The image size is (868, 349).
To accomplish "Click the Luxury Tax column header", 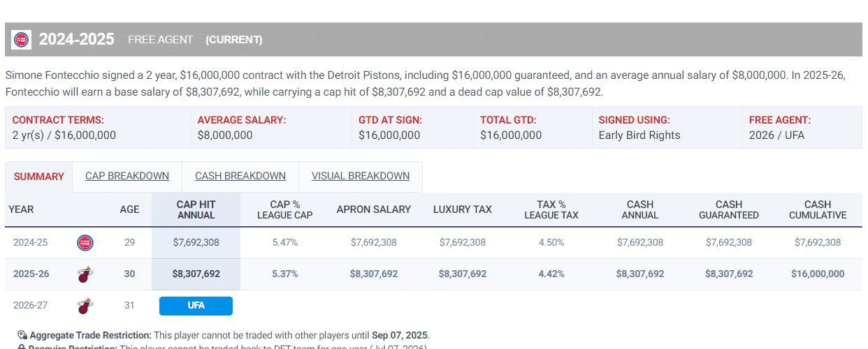I will (462, 209).
